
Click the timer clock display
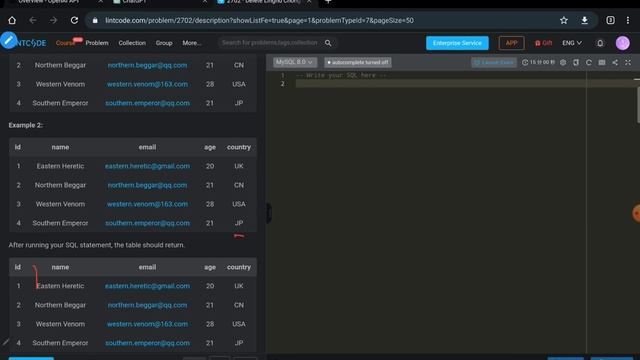click(x=538, y=62)
